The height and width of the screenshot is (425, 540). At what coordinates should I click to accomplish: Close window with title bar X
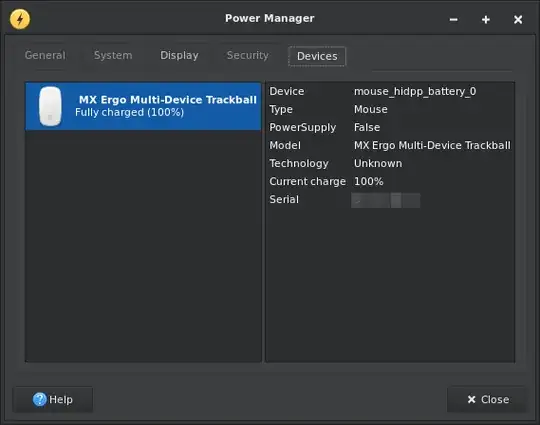tap(518, 20)
